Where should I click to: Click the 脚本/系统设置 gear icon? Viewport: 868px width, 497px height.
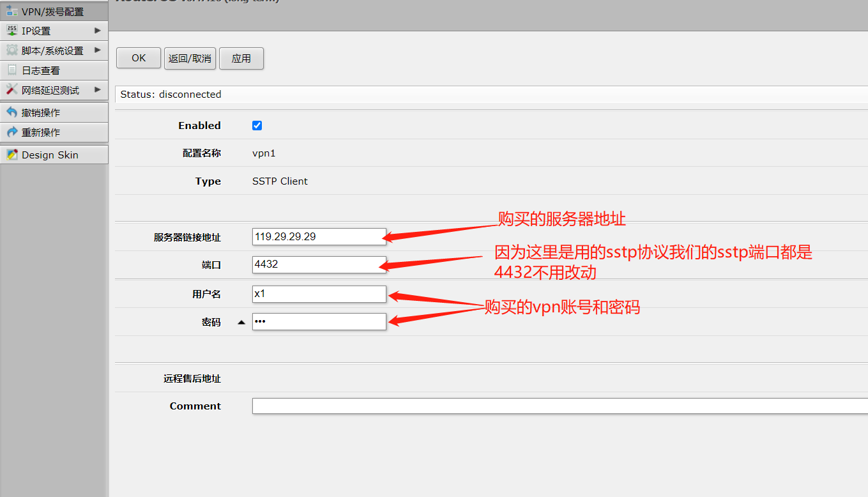12,50
